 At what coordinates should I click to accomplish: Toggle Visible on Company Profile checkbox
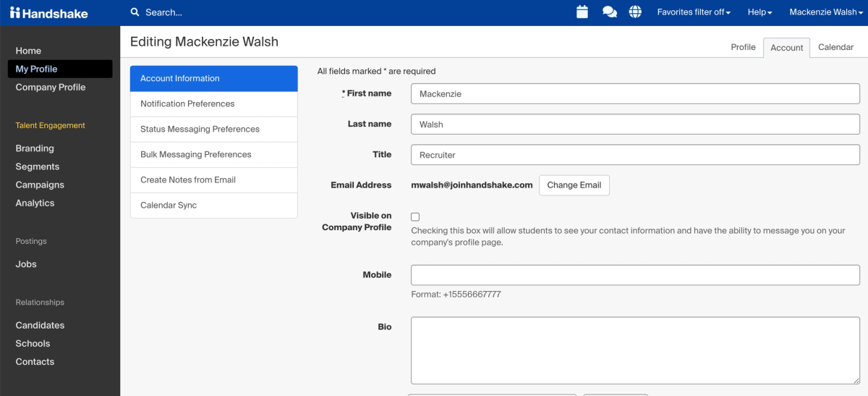(x=415, y=216)
